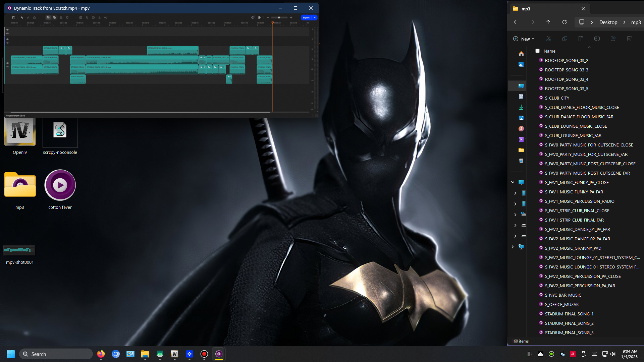Go back in File Explorer
This screenshot has width=644, height=362.
tap(516, 22)
